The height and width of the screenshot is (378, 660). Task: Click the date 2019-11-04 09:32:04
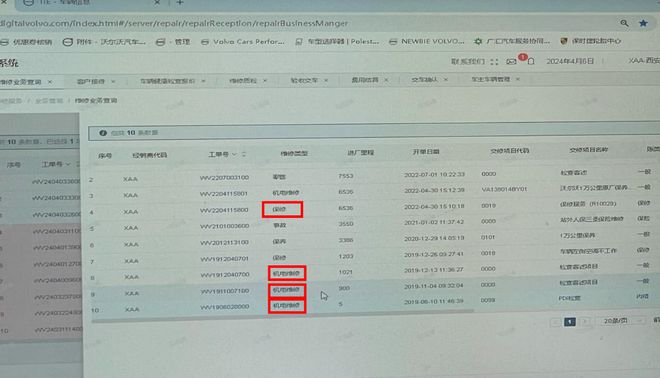434,285
